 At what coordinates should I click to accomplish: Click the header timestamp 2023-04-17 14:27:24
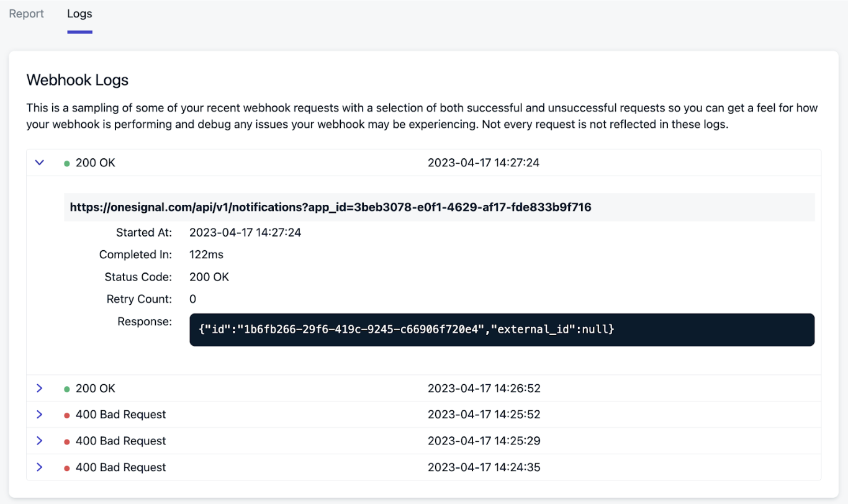pos(484,163)
